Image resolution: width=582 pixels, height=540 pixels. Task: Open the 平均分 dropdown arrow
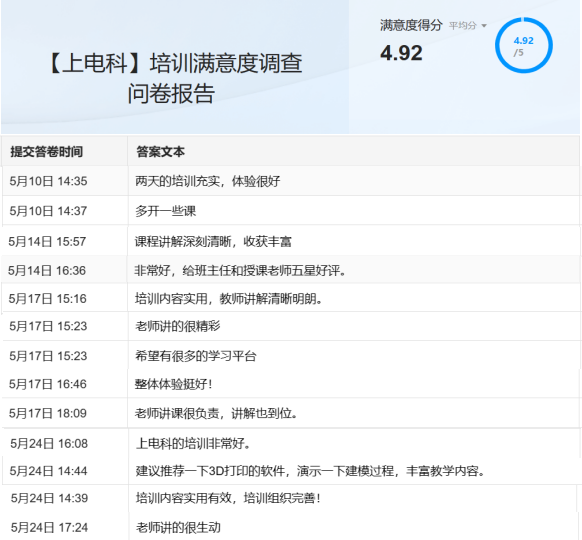point(484,26)
